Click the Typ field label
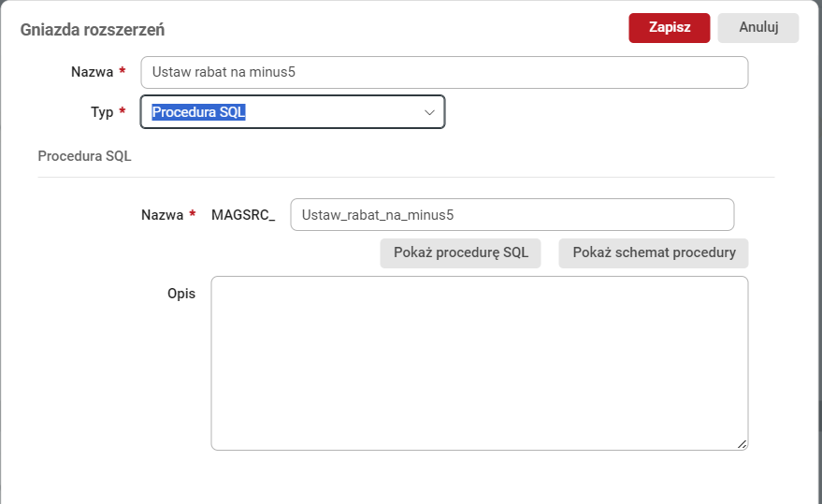The width and height of the screenshot is (822, 504). tap(101, 112)
